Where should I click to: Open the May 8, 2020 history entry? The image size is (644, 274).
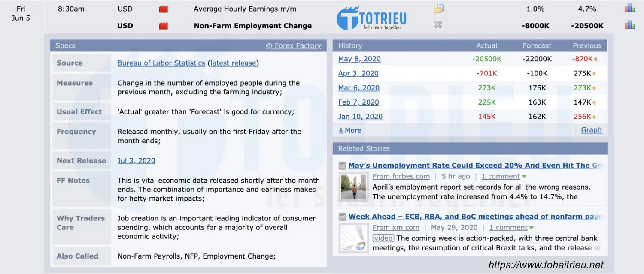[x=359, y=59]
